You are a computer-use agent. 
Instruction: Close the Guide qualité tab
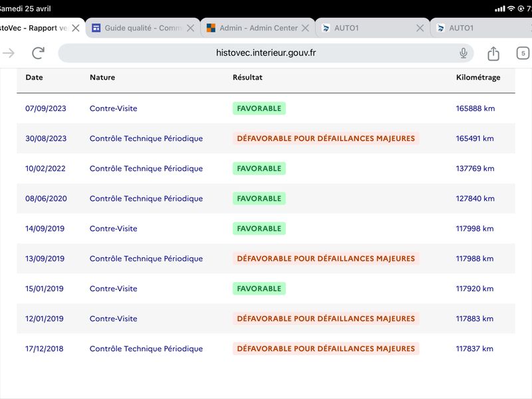click(x=191, y=28)
